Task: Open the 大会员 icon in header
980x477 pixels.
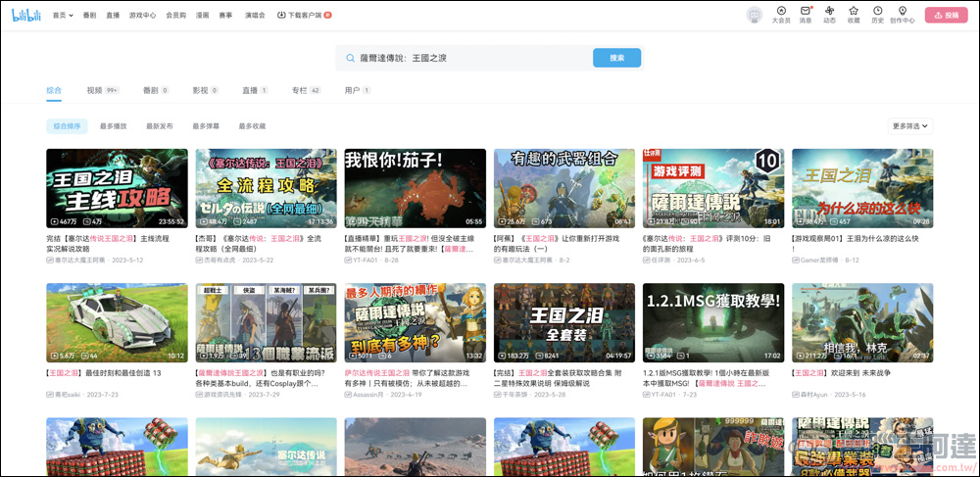Action: click(781, 15)
